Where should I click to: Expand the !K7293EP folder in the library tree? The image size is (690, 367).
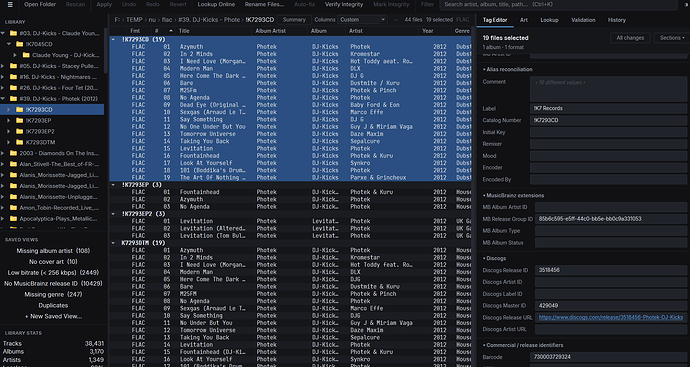9,121
